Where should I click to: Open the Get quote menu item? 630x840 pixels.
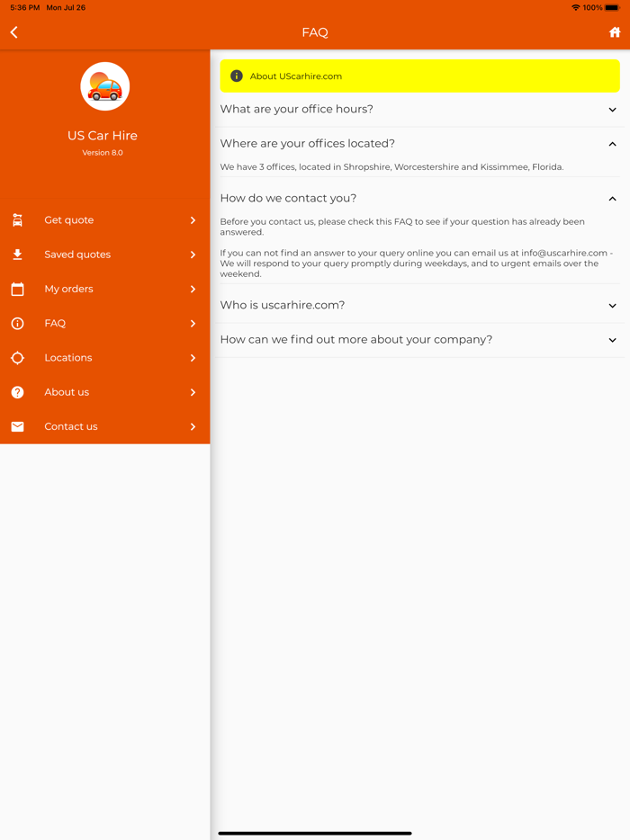[x=105, y=220]
